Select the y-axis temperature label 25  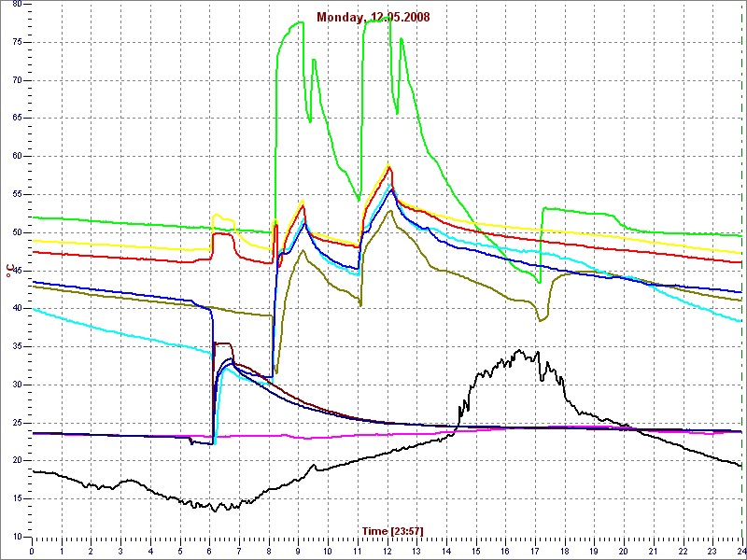[17, 423]
